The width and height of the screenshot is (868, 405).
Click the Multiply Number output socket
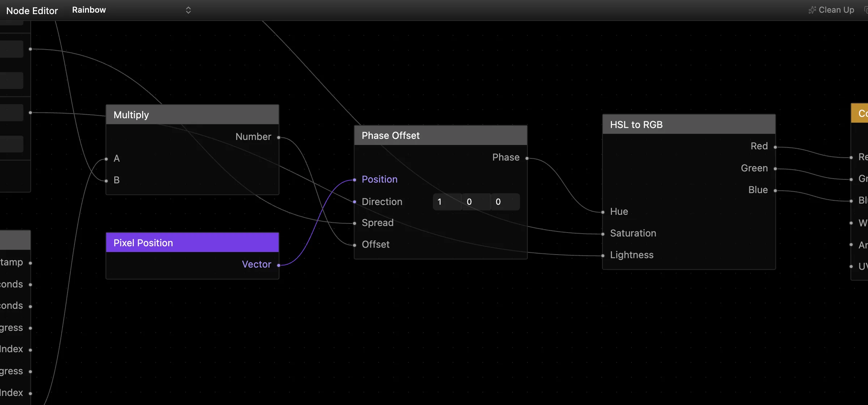coord(278,137)
